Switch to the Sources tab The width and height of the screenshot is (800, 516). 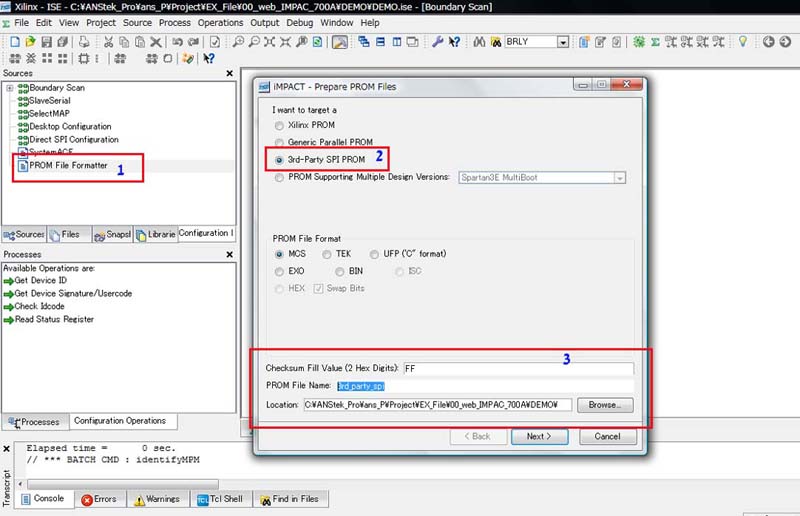pyautogui.click(x=24, y=234)
